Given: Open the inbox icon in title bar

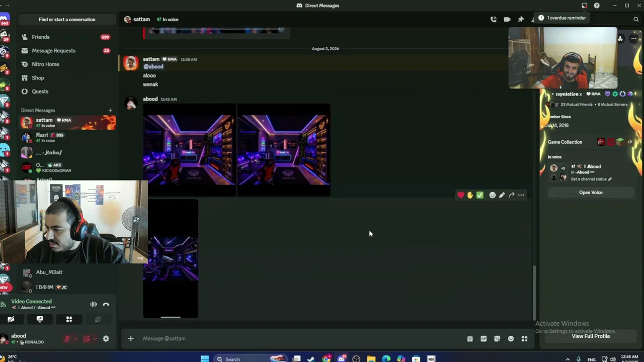Looking at the screenshot, I should tap(584, 6).
